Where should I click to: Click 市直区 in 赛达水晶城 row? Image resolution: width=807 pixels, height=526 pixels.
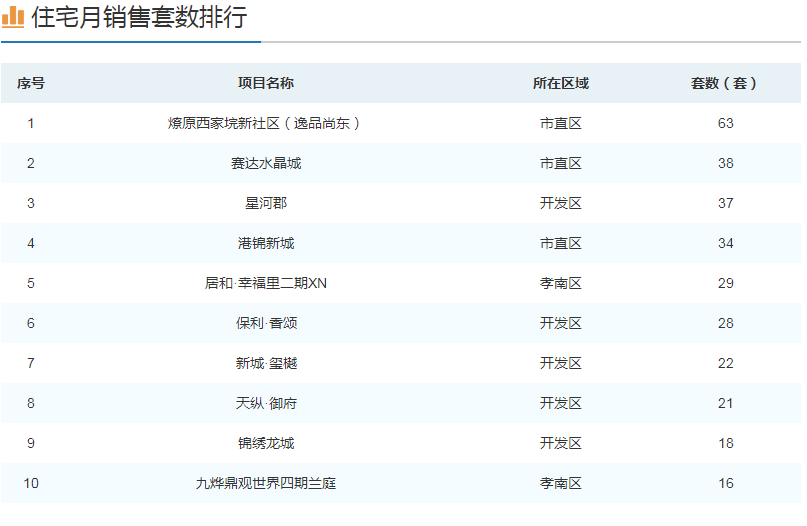[x=560, y=163]
